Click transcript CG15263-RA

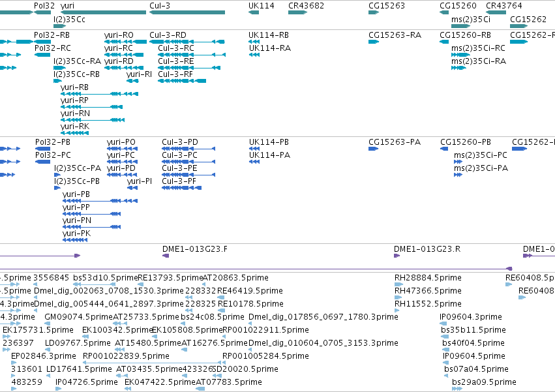pyautogui.click(x=395, y=35)
